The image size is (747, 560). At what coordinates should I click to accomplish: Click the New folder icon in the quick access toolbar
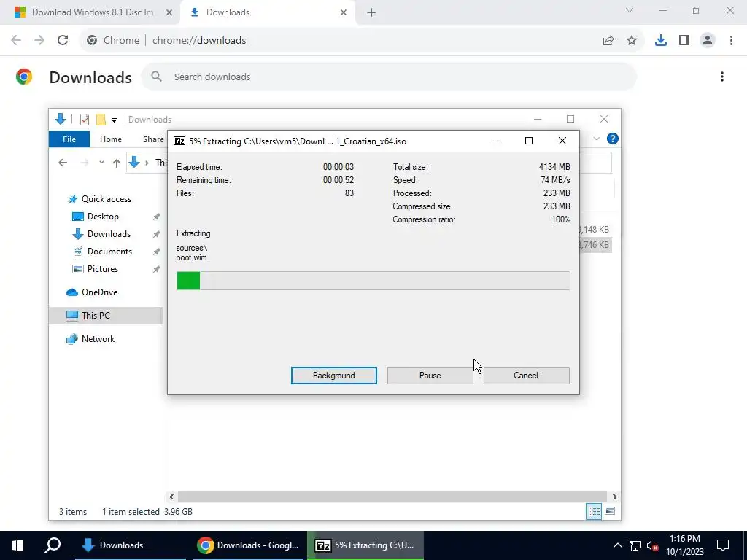tap(101, 119)
